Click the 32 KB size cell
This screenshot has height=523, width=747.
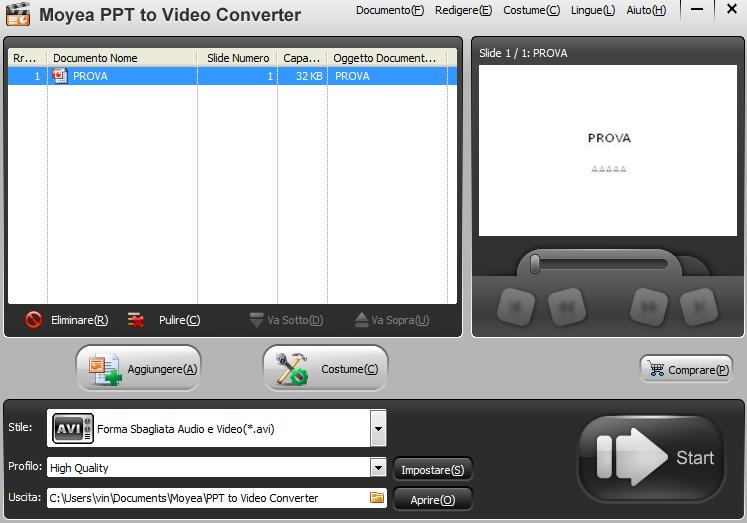(302, 76)
